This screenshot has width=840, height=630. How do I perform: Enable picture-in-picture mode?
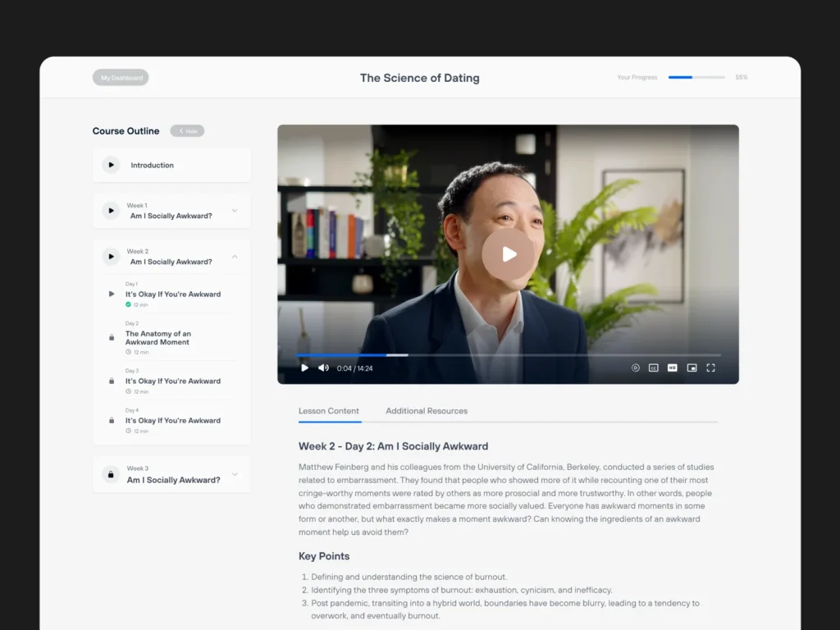[x=692, y=368]
